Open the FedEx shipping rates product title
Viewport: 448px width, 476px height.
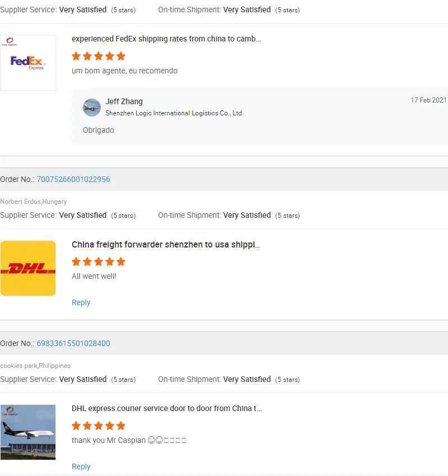click(166, 39)
